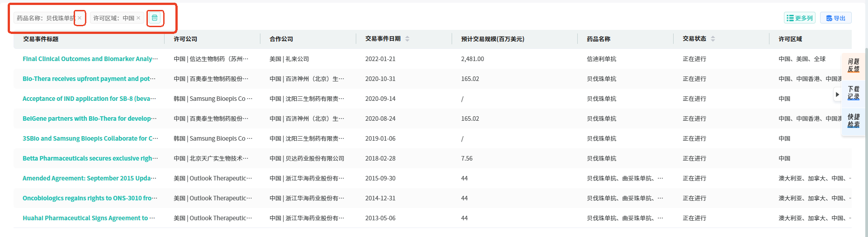Open Amended Agreement: September 2015 link
The image size is (868, 237).
tap(90, 178)
